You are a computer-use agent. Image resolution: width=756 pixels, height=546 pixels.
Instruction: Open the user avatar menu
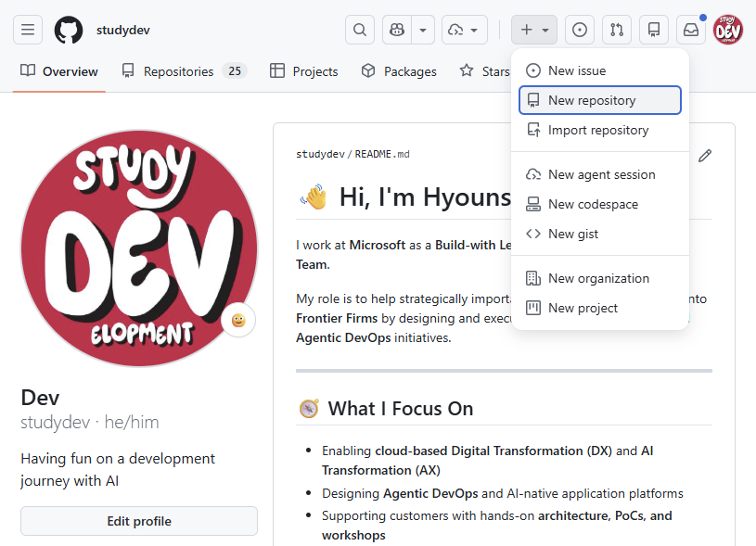(728, 30)
